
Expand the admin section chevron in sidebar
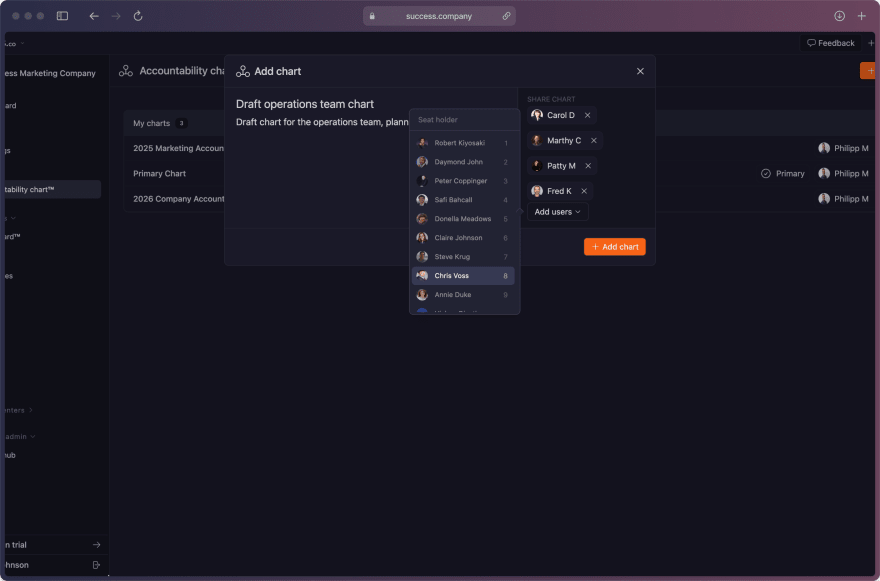pyautogui.click(x=33, y=436)
